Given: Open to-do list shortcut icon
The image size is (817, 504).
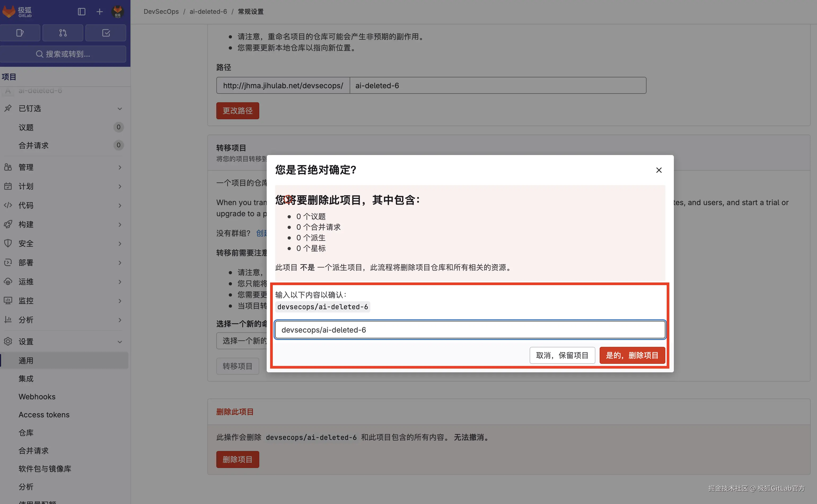Looking at the screenshot, I should [106, 33].
